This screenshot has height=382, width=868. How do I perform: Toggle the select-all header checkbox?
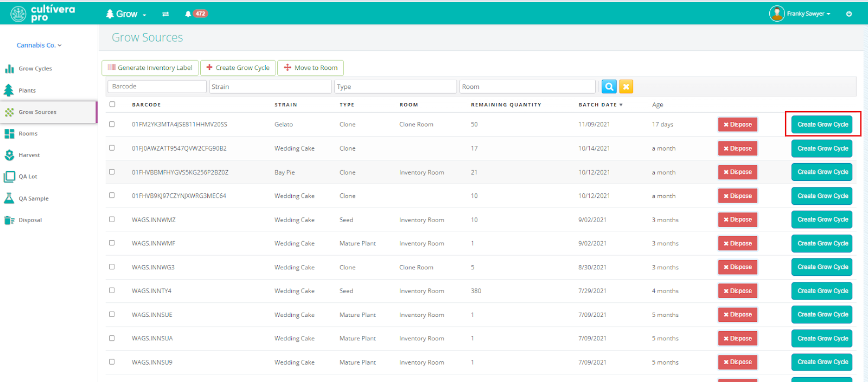tap(112, 104)
